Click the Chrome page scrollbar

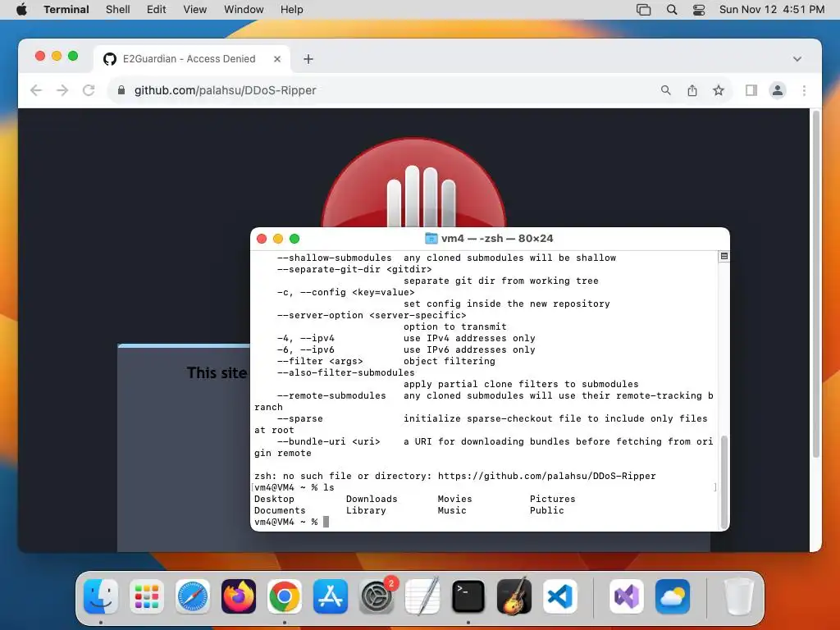tap(816, 284)
